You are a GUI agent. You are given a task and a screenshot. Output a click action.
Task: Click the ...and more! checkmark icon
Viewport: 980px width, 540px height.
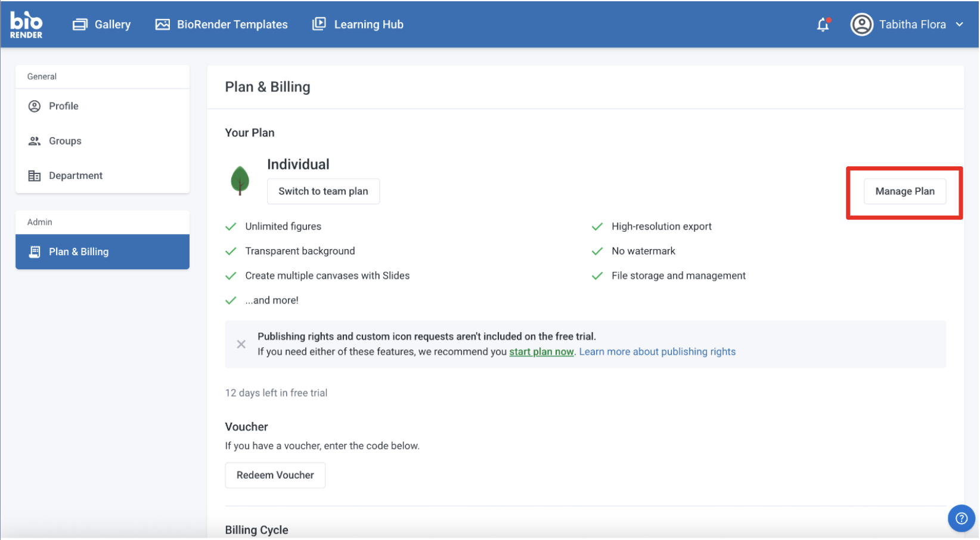(231, 300)
